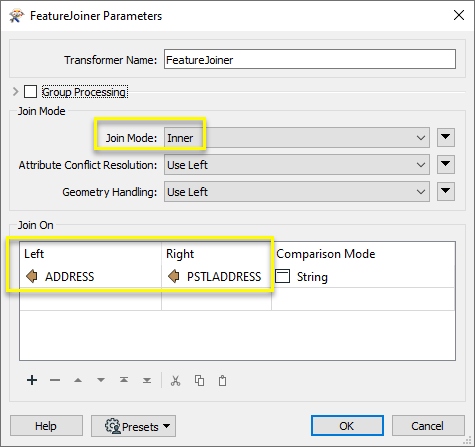
Task: Move the row to the top
Action: coord(124,380)
